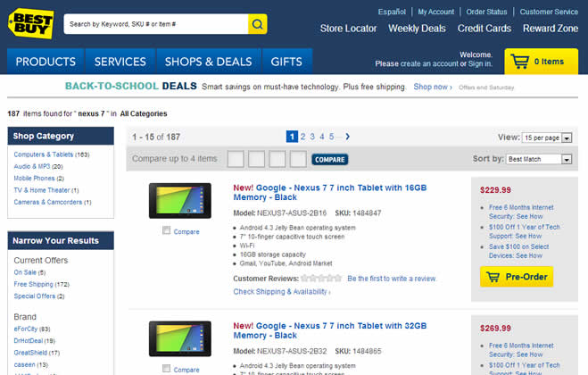Go to results page 4

tap(322, 137)
